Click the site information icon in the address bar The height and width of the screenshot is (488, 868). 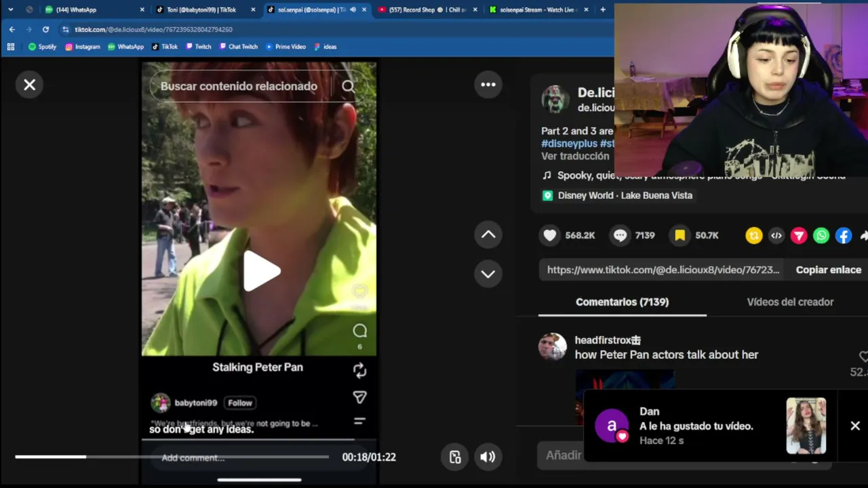coord(65,29)
